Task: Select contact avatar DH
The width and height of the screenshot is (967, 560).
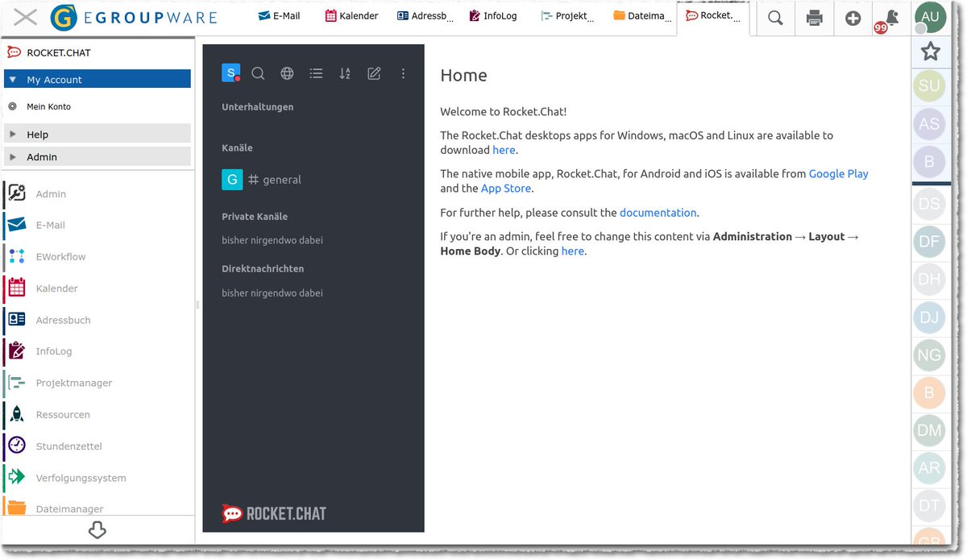Action: pos(929,280)
